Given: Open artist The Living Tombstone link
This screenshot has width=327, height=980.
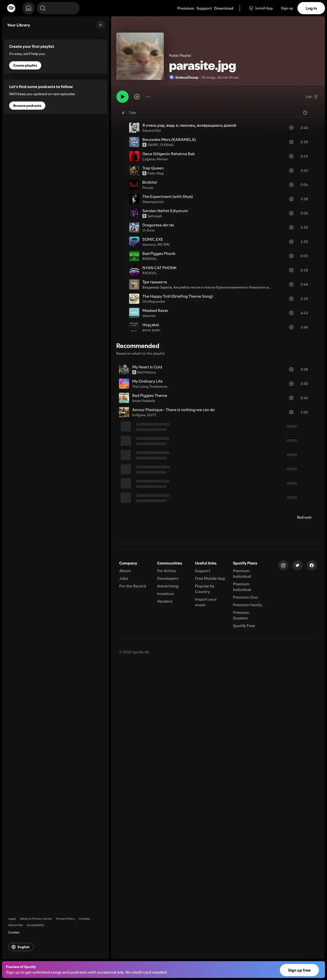Looking at the screenshot, I should [x=149, y=386].
